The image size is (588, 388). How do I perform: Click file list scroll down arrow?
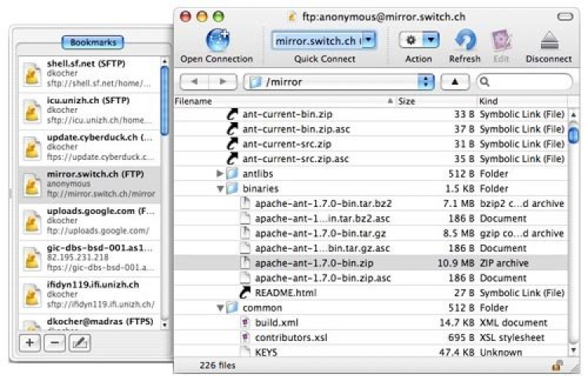pos(573,350)
